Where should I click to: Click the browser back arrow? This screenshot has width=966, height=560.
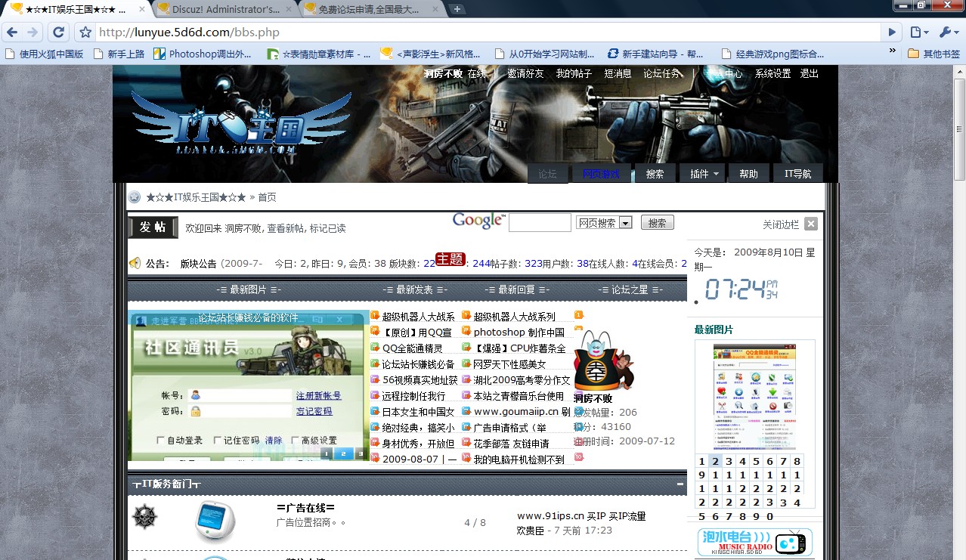[12, 32]
